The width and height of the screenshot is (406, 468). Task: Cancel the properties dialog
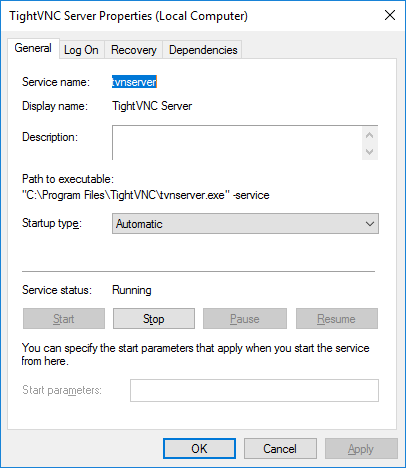pyautogui.click(x=280, y=449)
